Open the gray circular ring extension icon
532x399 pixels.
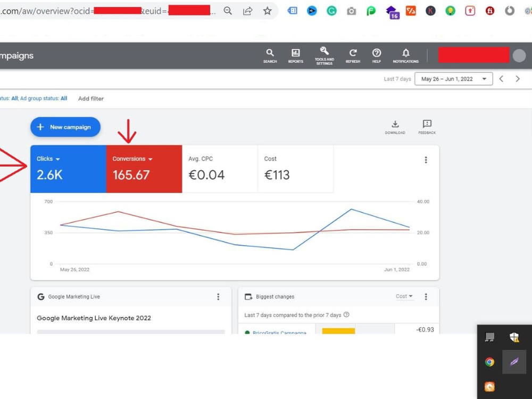click(x=510, y=11)
